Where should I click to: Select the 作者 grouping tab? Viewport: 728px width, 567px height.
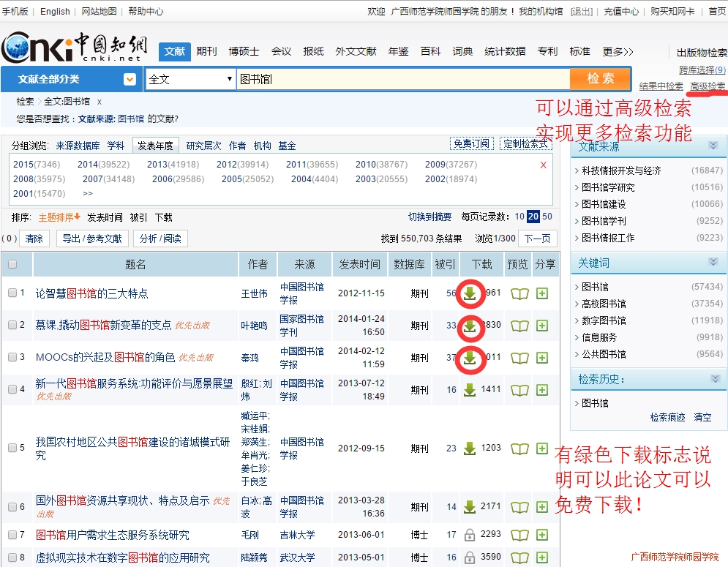click(x=237, y=146)
